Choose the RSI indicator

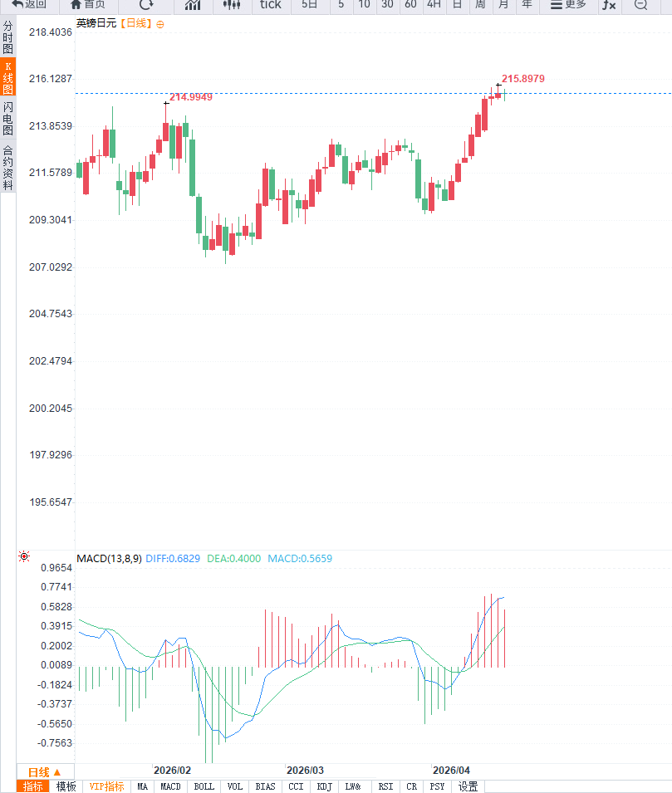coord(385,786)
